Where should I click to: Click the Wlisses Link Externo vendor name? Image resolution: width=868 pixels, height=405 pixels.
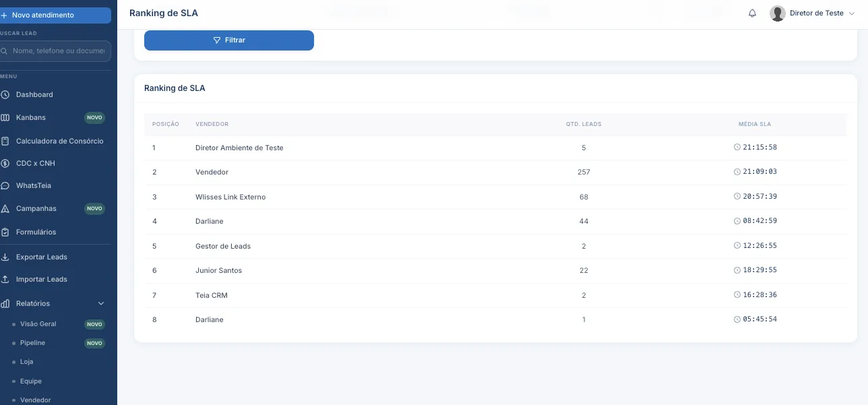230,197
